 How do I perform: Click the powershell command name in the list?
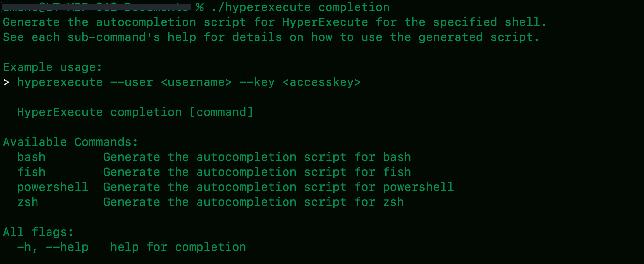(x=53, y=187)
